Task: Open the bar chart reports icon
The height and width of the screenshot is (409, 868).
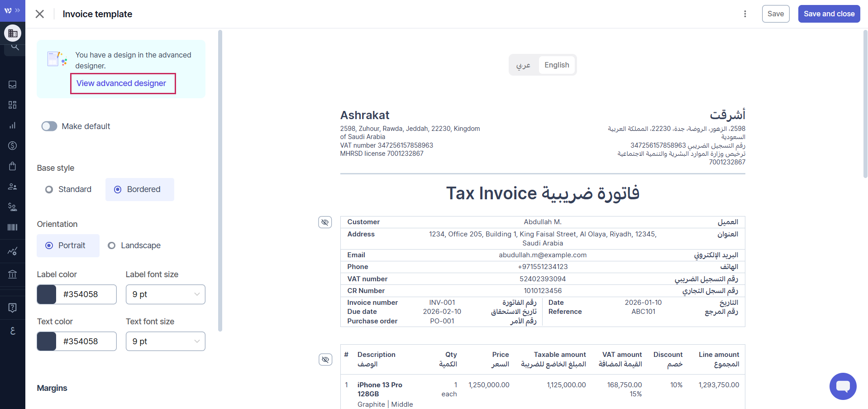Action: [13, 125]
